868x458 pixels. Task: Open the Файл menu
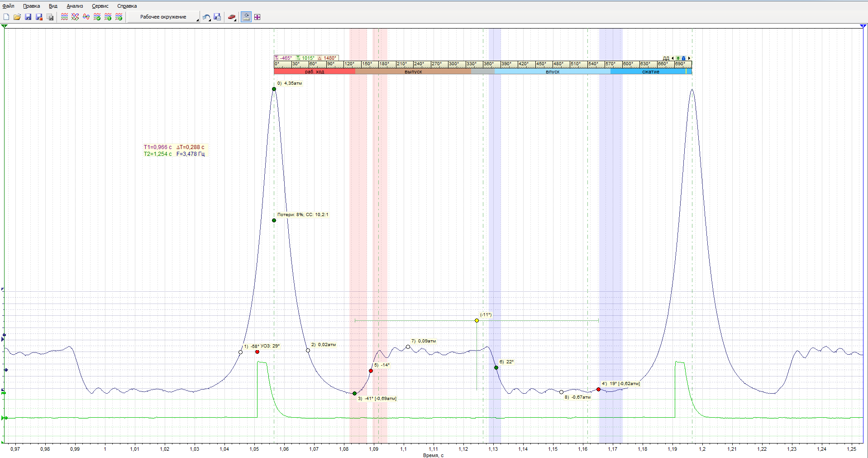(x=9, y=6)
